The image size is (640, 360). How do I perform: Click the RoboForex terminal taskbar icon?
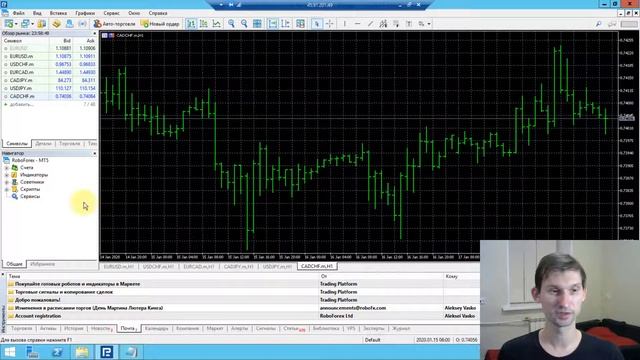coord(107,352)
